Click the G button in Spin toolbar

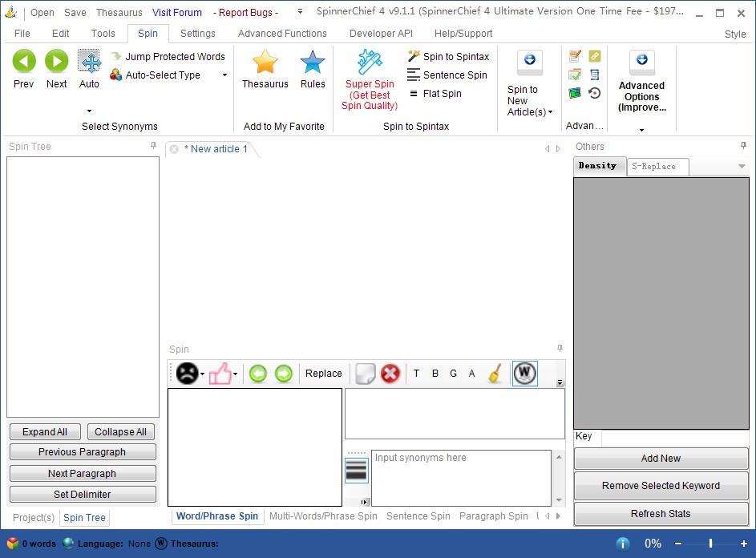click(453, 374)
